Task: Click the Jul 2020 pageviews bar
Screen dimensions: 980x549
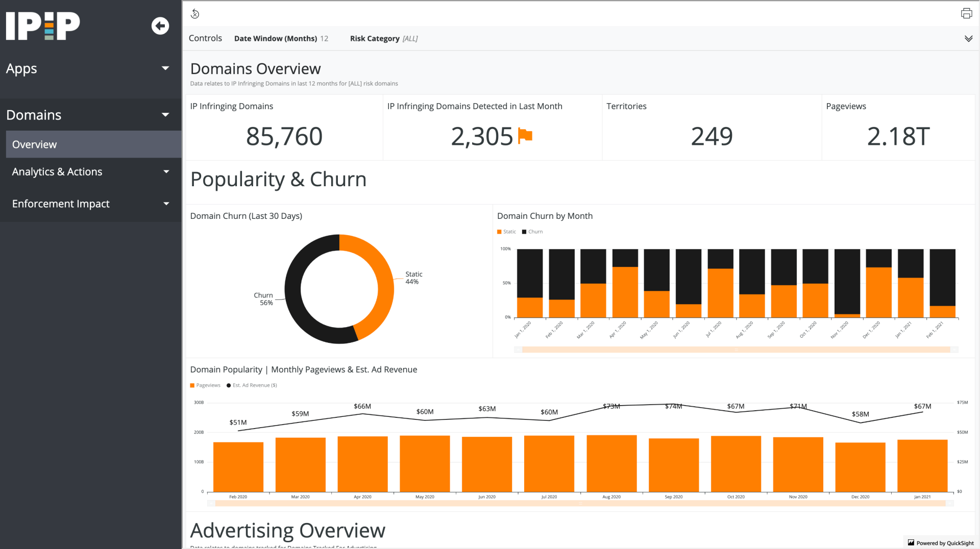Action: (549, 464)
